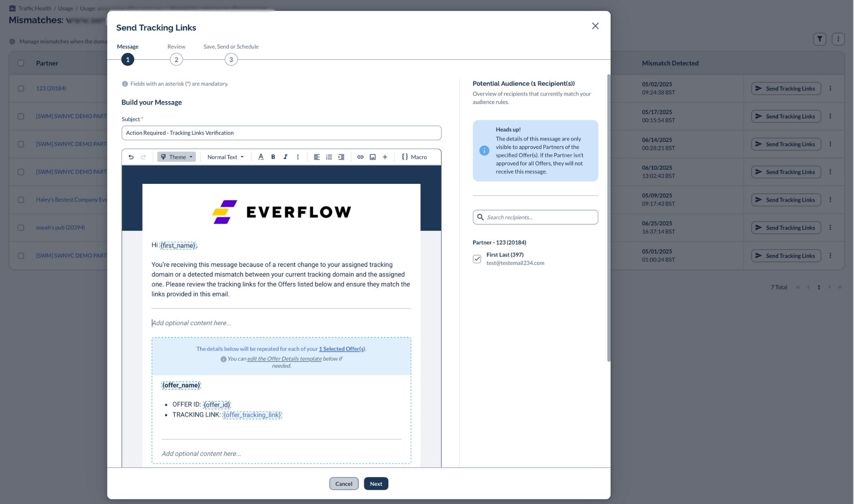
Task: Toggle select-all checkbox in Partner header
Action: tap(21, 63)
